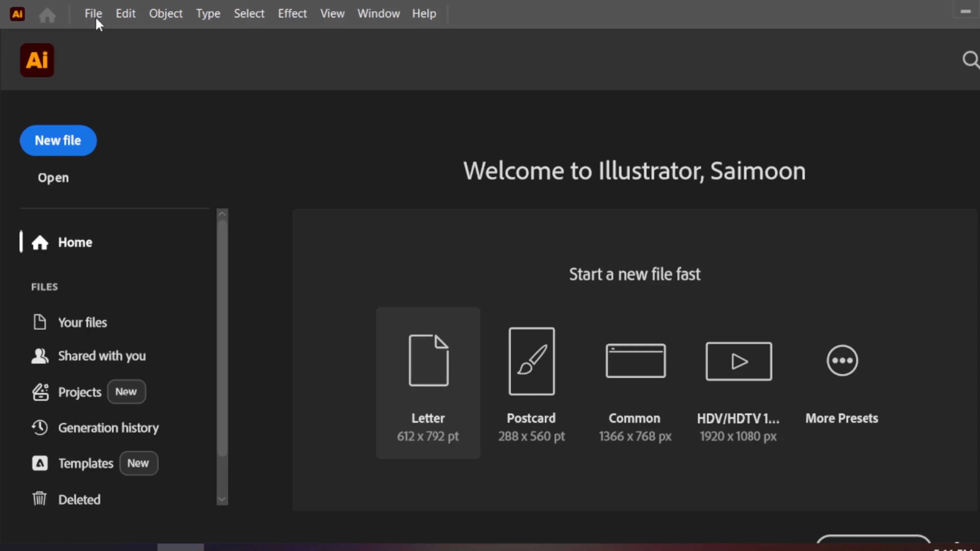This screenshot has height=551, width=980.
Task: Click the Letter preset label
Action: 428,418
